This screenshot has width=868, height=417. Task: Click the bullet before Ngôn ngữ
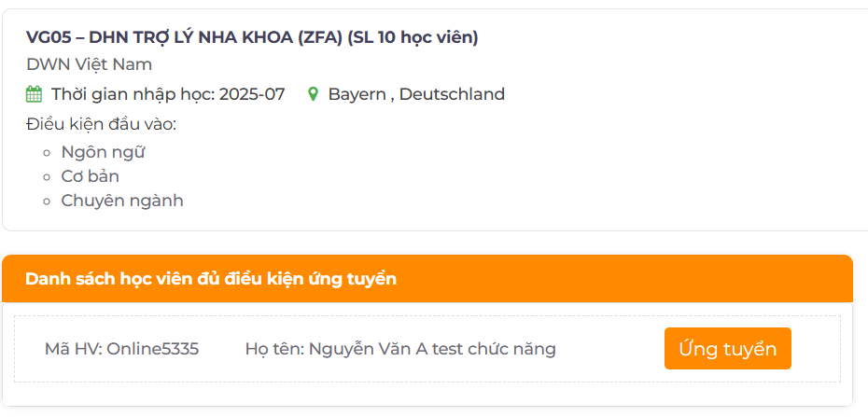pyautogui.click(x=47, y=153)
